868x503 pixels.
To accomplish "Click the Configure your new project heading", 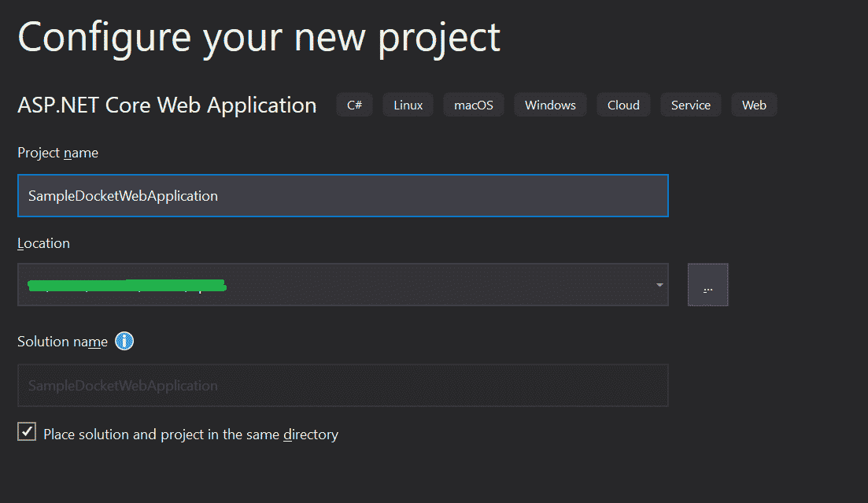I will (x=258, y=36).
